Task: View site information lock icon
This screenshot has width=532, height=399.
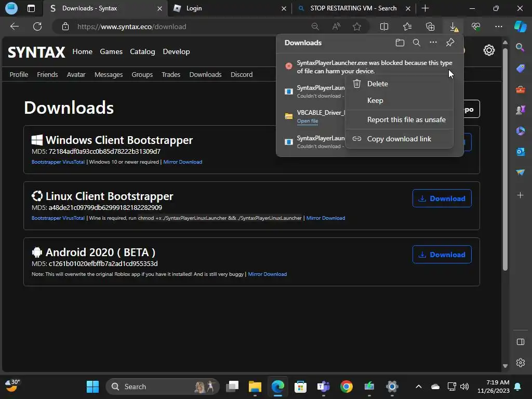Action: pos(65,26)
